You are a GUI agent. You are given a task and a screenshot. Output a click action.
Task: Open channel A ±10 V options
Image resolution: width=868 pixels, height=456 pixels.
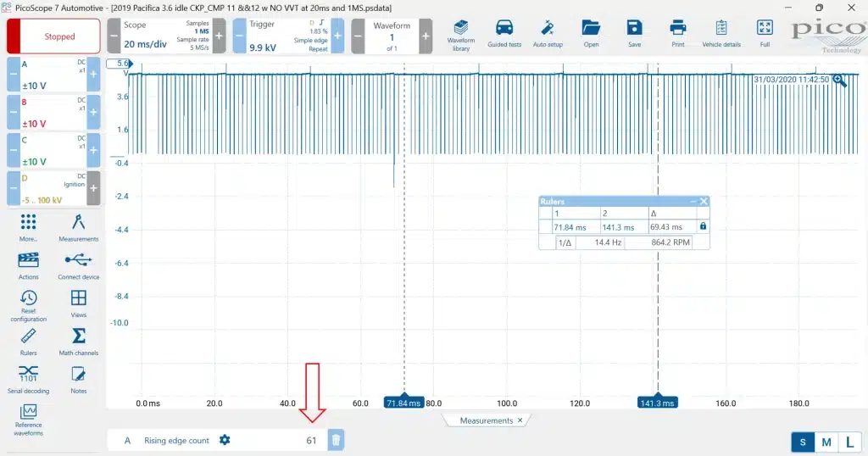(53, 74)
